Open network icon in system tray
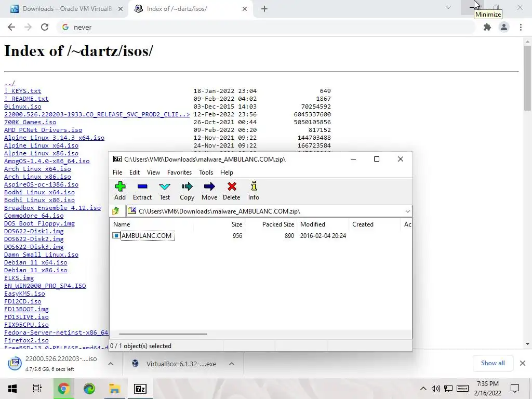Screen dimensions: 532x399 point(448,389)
